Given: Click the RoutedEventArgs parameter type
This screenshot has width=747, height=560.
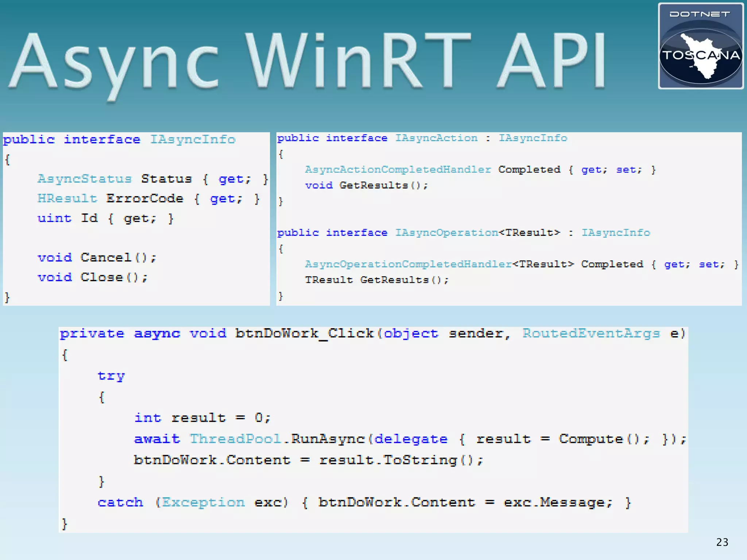Looking at the screenshot, I should (x=591, y=334).
